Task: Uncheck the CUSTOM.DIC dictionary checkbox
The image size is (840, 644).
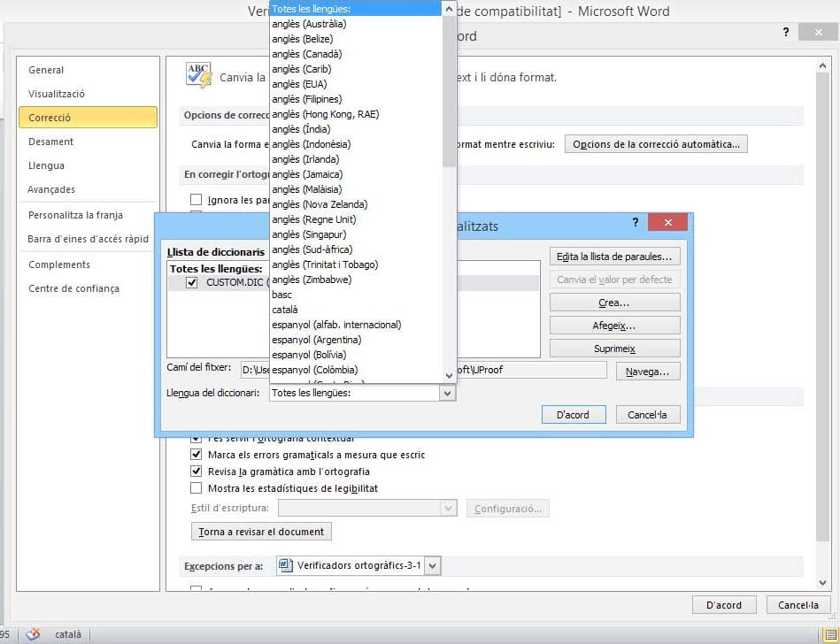Action: (x=192, y=282)
